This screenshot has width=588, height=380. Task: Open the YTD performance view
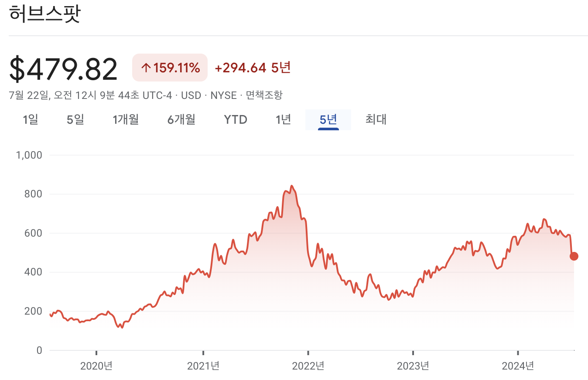(x=236, y=119)
